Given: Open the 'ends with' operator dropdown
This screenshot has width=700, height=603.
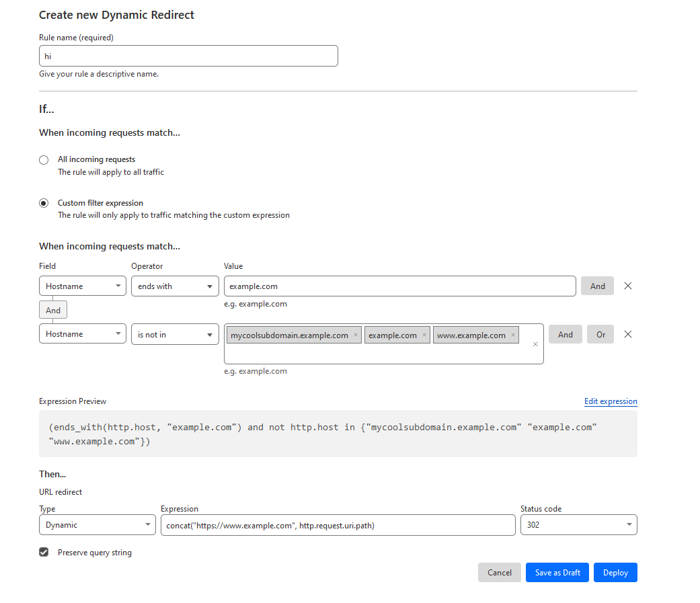Looking at the screenshot, I should pos(175,286).
